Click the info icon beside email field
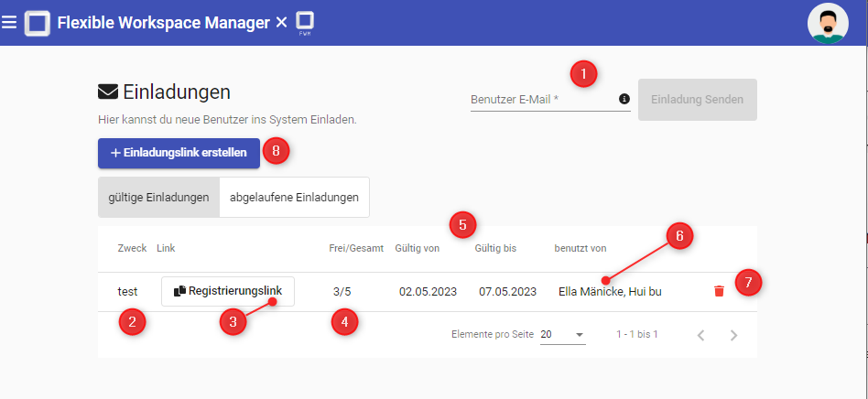Image resolution: width=868 pixels, height=399 pixels. (624, 99)
